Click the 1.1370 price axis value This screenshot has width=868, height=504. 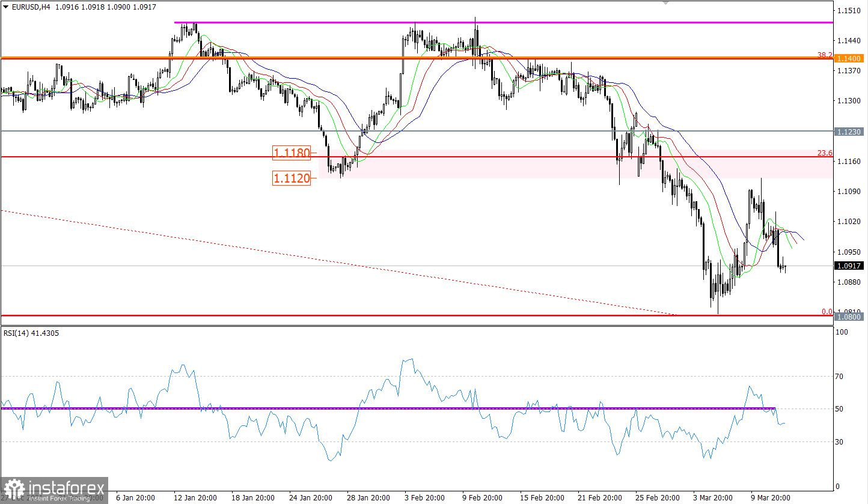[x=850, y=71]
